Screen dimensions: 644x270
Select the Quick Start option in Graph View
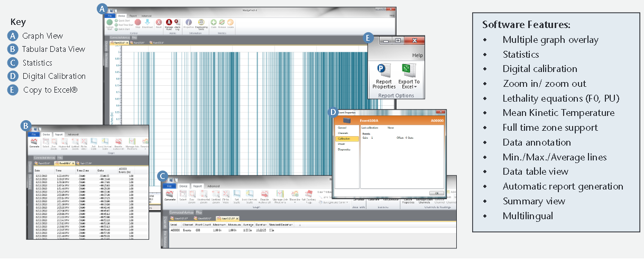[123, 20]
